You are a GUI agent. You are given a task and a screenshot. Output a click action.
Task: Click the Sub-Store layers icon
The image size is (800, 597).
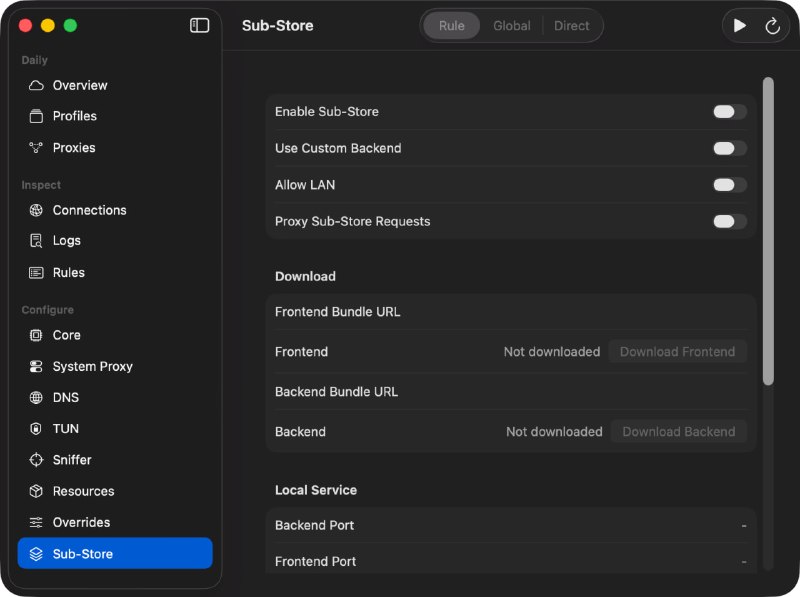pyautogui.click(x=36, y=554)
